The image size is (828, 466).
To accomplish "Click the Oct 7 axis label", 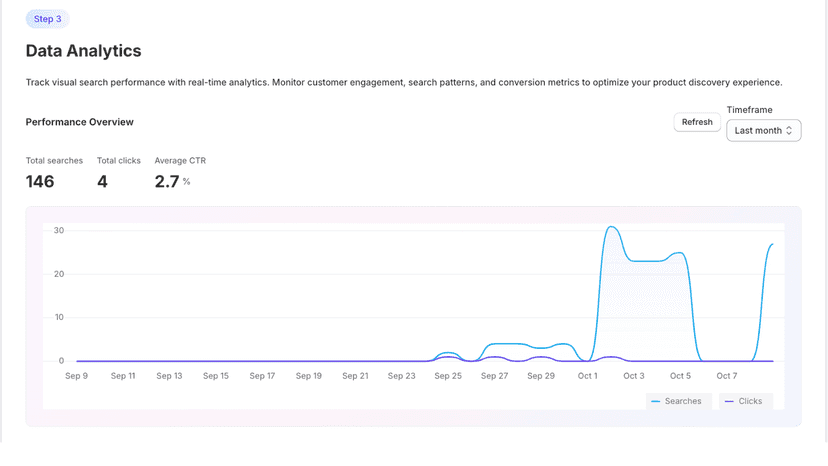I will (x=727, y=376).
